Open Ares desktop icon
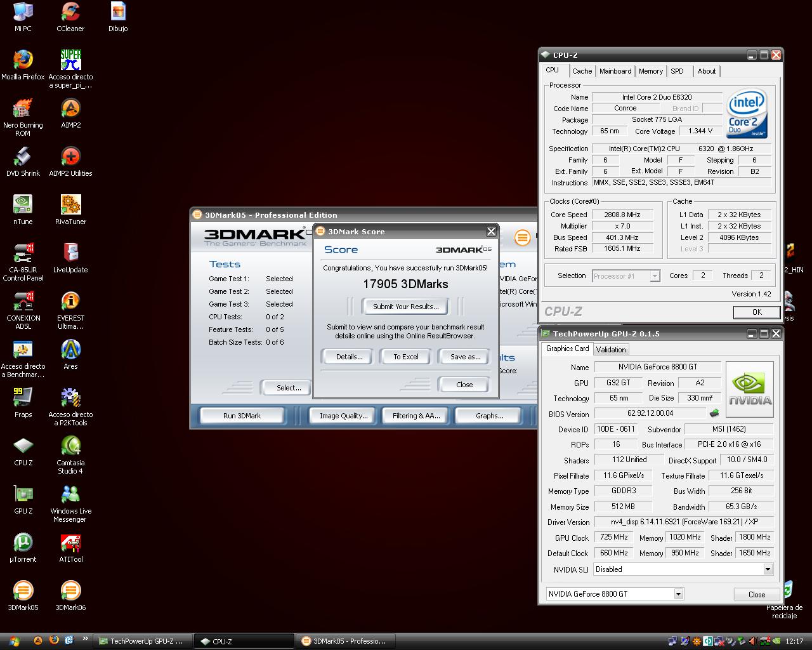The height and width of the screenshot is (650, 812). click(x=70, y=354)
